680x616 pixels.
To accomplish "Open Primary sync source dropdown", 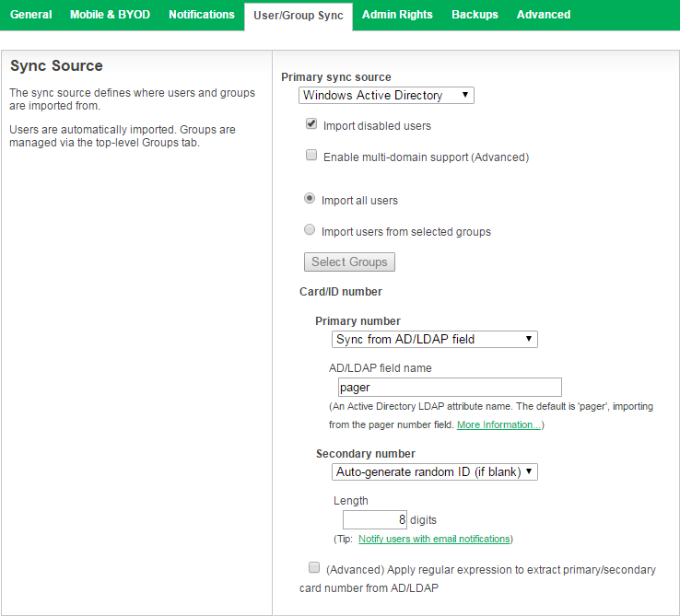I will [x=386, y=96].
